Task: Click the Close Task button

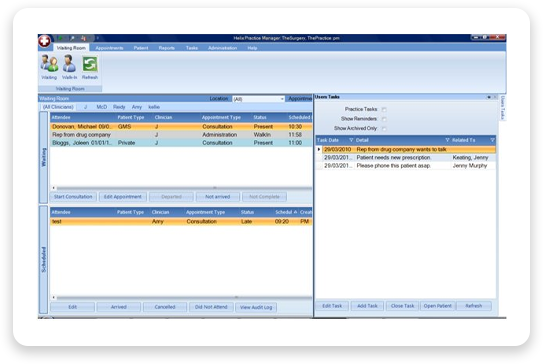Action: pyautogui.click(x=402, y=306)
